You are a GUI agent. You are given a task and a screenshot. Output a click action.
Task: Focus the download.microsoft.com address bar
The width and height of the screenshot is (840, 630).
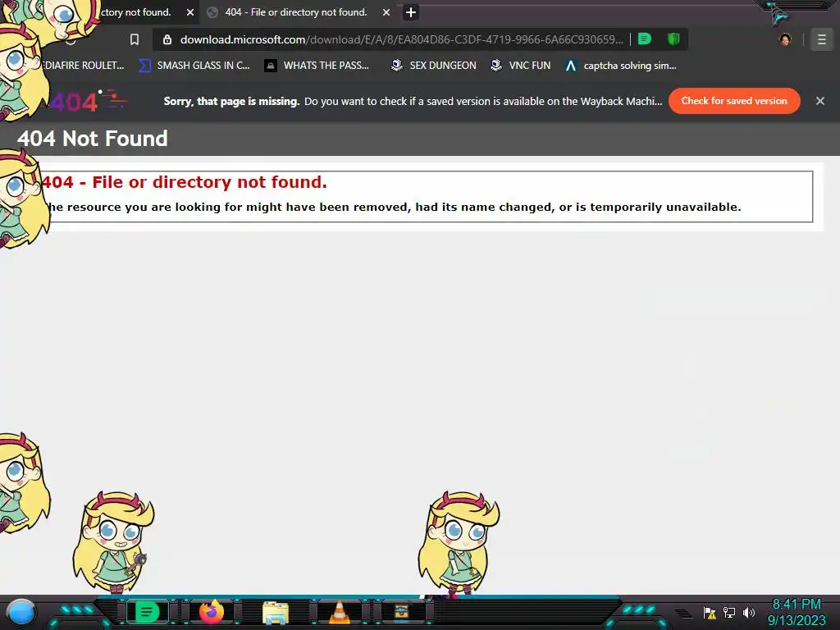coord(401,39)
